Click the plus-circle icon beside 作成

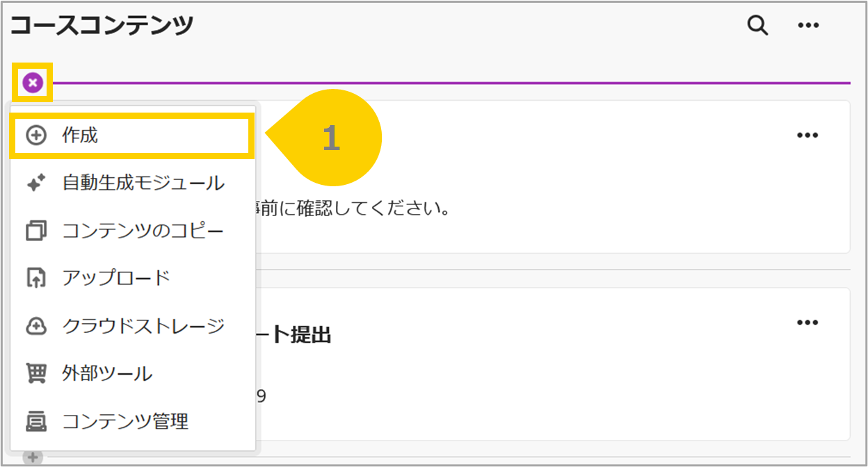click(35, 136)
